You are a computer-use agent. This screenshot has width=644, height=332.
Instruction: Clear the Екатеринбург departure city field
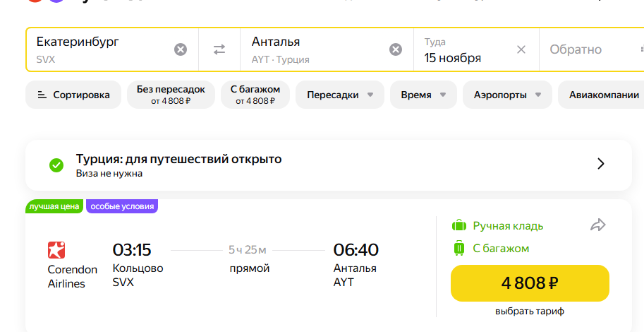[181, 49]
